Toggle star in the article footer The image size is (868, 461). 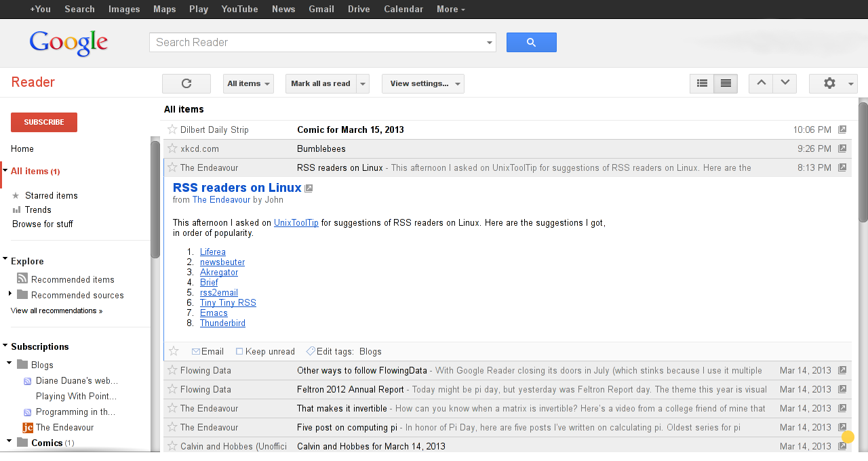[174, 351]
